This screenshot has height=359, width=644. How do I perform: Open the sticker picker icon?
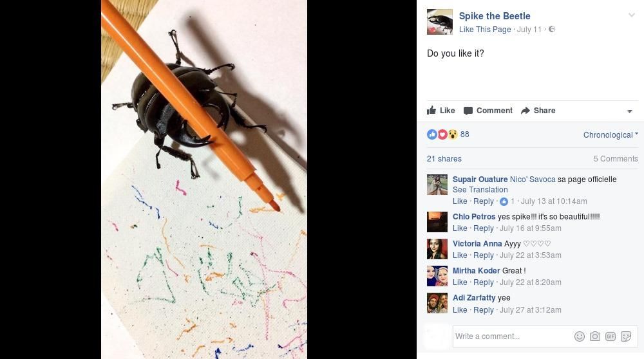(x=626, y=336)
